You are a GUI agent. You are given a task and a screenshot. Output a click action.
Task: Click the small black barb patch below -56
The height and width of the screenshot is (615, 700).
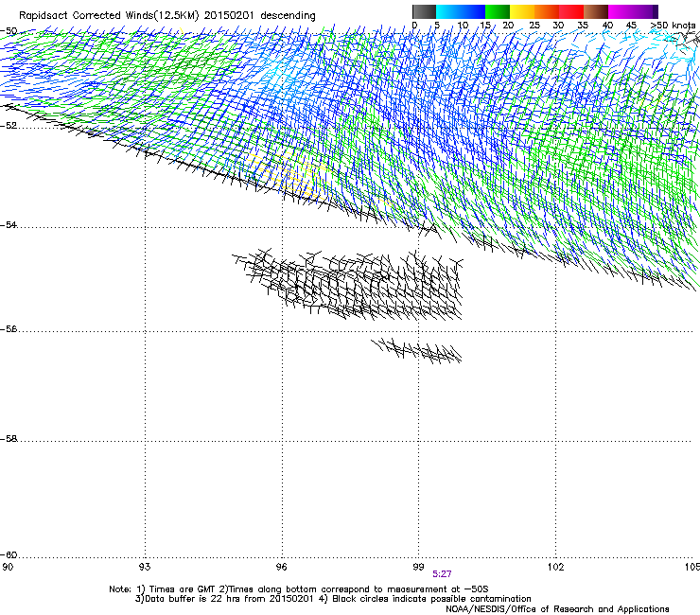click(416, 351)
